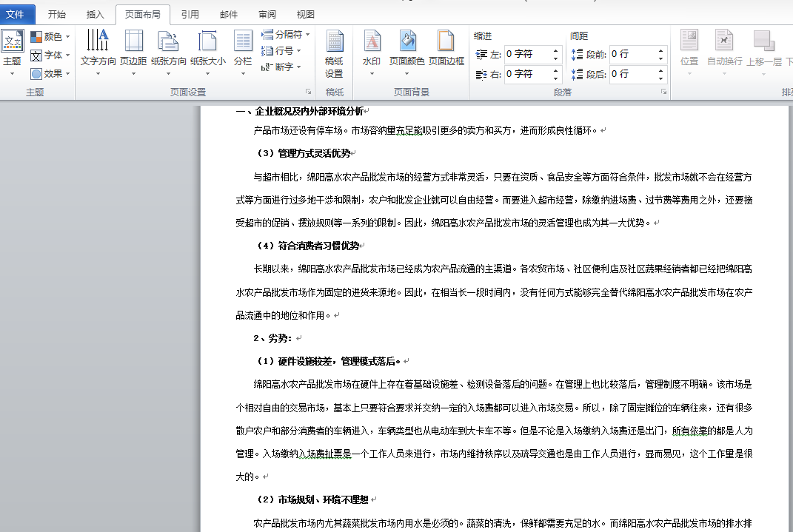This screenshot has width=793, height=532.
Task: Increase the 段前 spacing value
Action: point(660,50)
